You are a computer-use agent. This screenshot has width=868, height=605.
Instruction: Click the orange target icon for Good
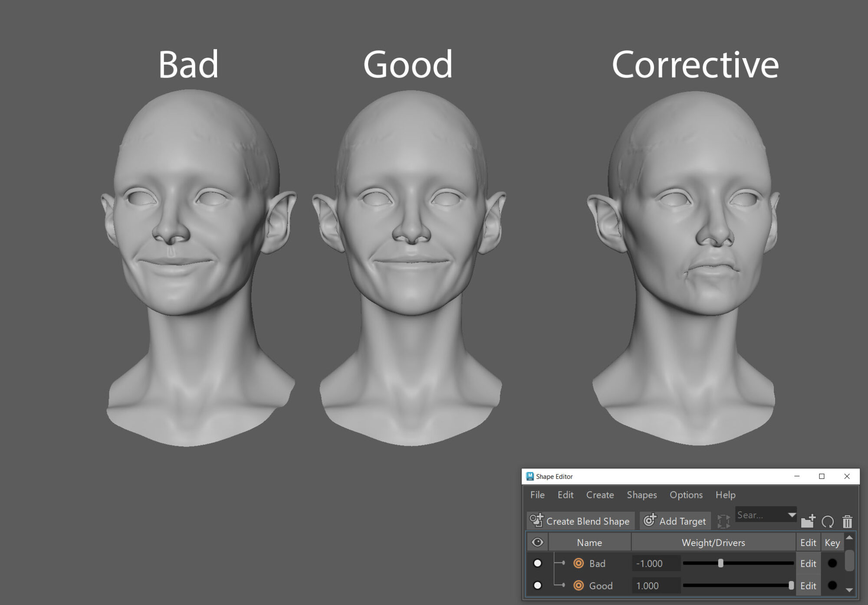pos(579,585)
